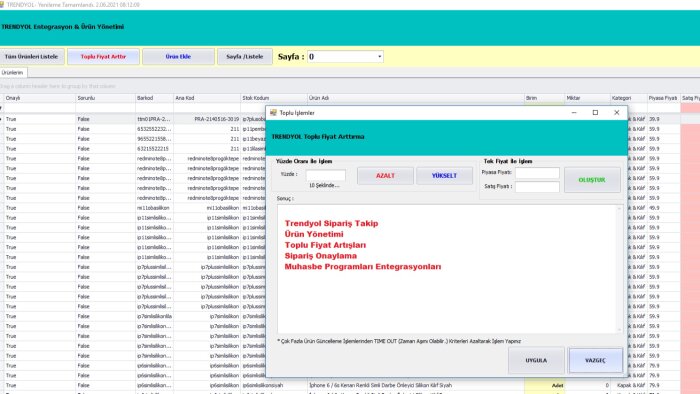The height and width of the screenshot is (394, 700).
Task: Click the Barkod filter row cell
Action: pos(154,108)
